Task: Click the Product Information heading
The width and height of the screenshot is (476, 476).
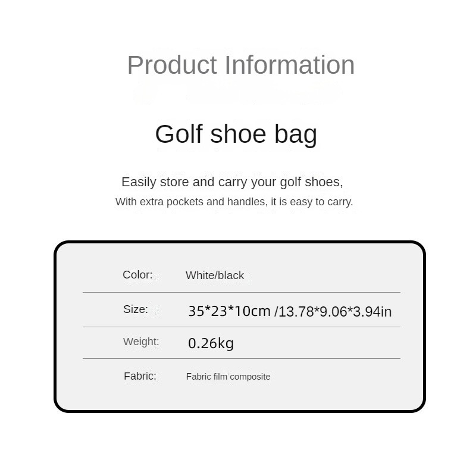Action: (x=241, y=65)
